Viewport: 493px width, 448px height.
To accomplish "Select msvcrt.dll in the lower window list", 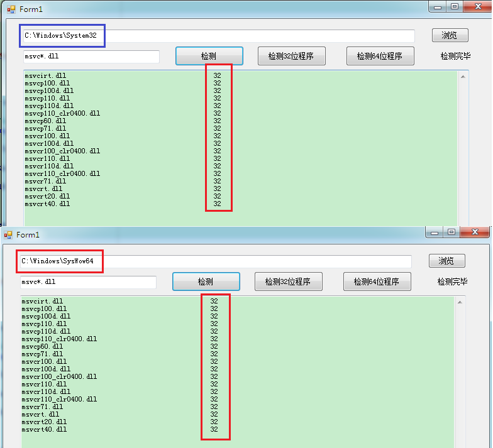I will [x=40, y=415].
